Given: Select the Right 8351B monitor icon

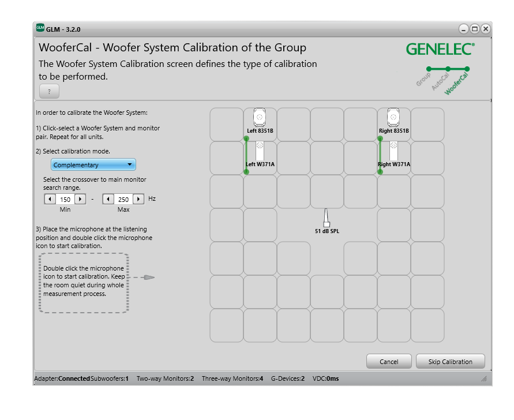Looking at the screenshot, I should 393,118.
